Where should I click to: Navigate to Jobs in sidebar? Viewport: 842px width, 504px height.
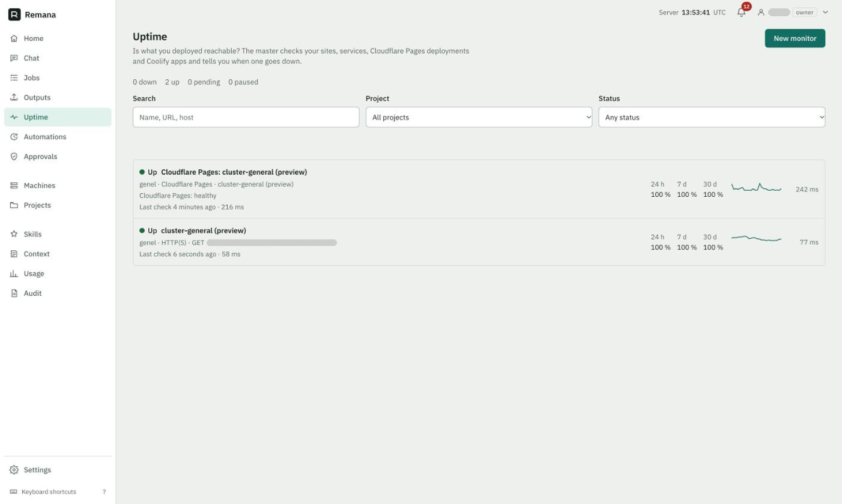pyautogui.click(x=58, y=78)
